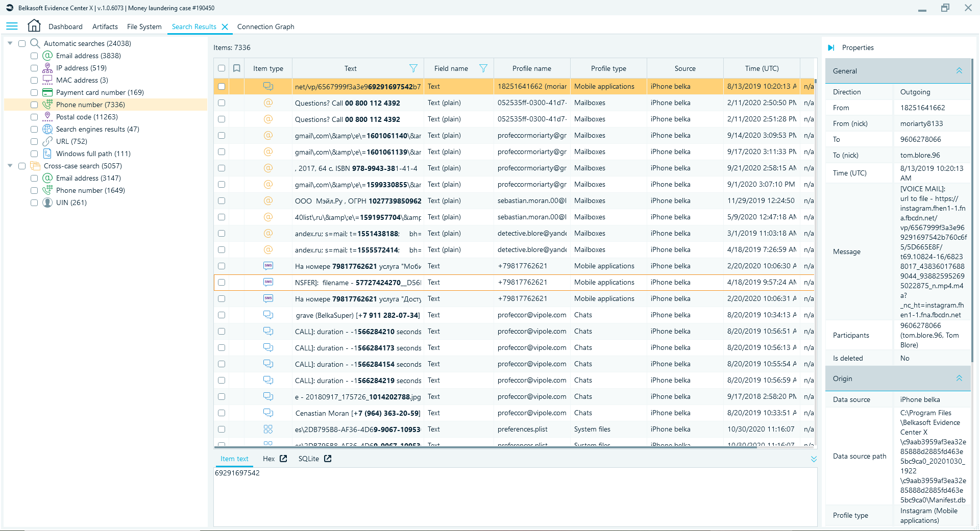This screenshot has width=980, height=531.
Task: Go to the Home screen icon
Action: pos(34,26)
